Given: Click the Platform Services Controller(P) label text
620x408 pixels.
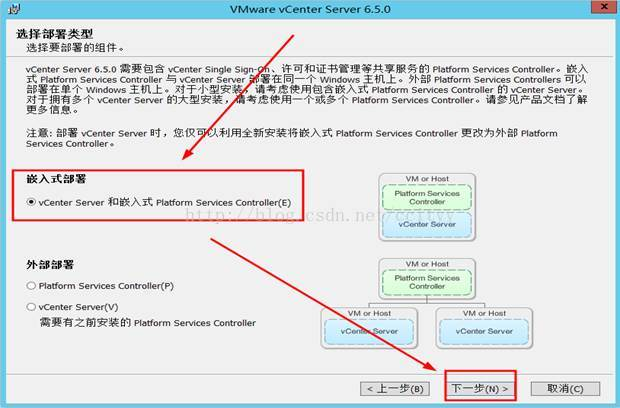Looking at the screenshot, I should click(106, 286).
